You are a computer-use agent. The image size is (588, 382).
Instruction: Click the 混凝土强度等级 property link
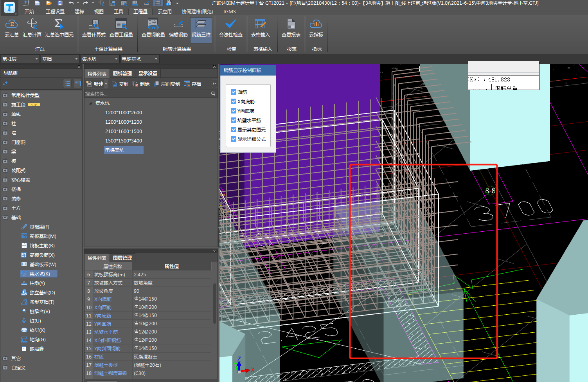click(111, 373)
